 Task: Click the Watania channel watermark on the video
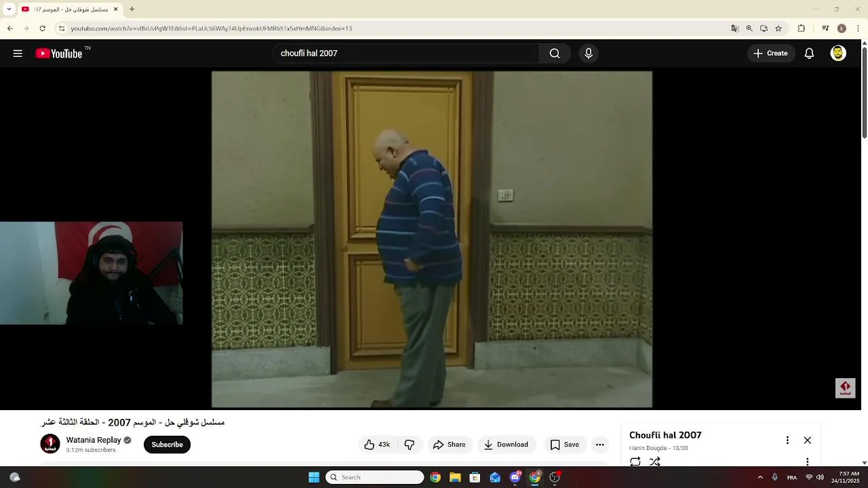(845, 388)
